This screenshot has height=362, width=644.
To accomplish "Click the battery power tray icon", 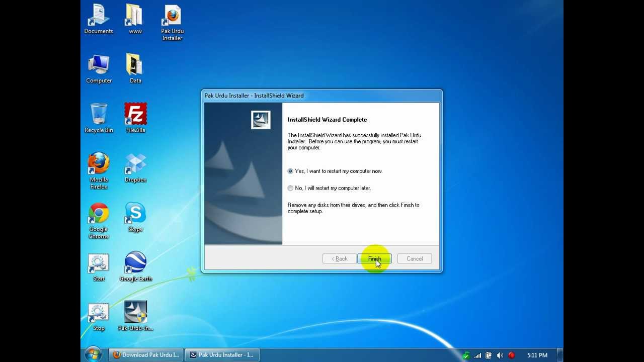I will 489,355.
